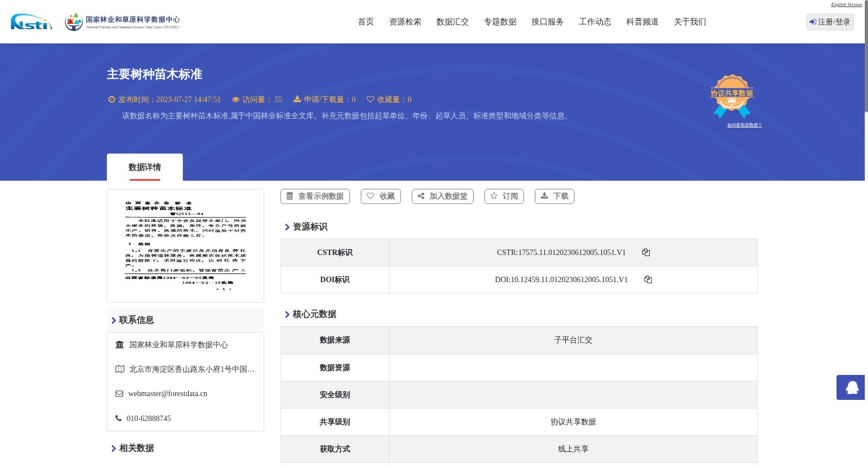Screen dimensions: 868x465
Task: Copy the DOI identifier
Action: [x=648, y=279]
